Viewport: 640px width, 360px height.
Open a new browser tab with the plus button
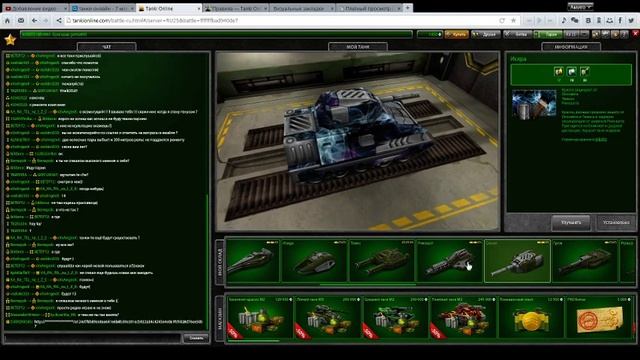(407, 8)
